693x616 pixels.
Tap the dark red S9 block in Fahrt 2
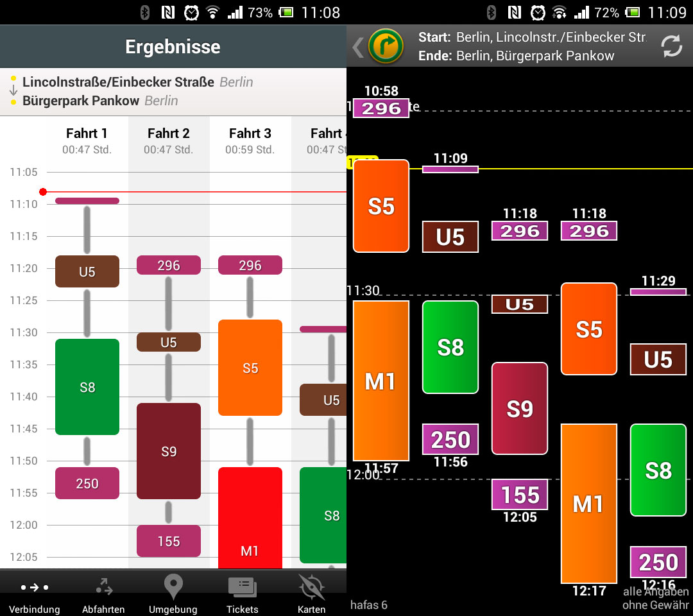(169, 451)
